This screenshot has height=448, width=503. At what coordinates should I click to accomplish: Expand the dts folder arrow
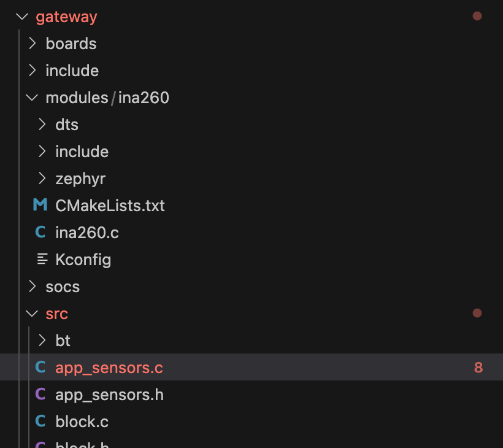(42, 124)
